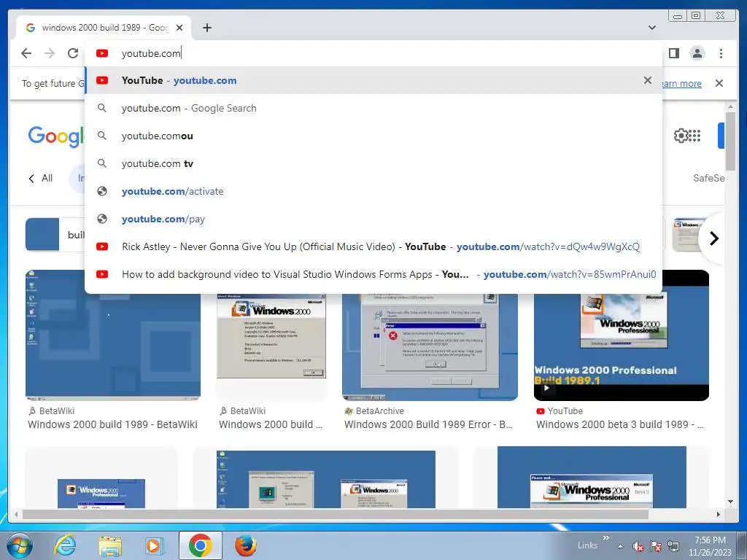Open the Windows Start menu orb

[x=19, y=545]
